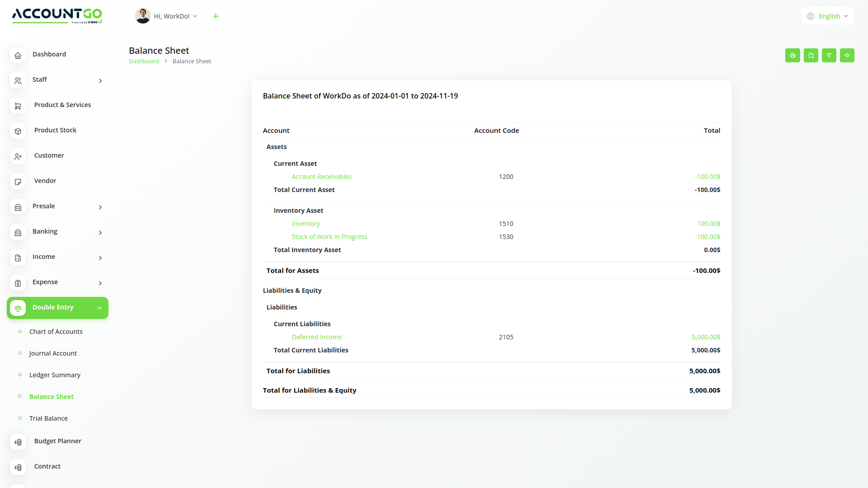The width and height of the screenshot is (868, 488).
Task: Select the Vendor icon in the sidebar
Action: click(18, 182)
